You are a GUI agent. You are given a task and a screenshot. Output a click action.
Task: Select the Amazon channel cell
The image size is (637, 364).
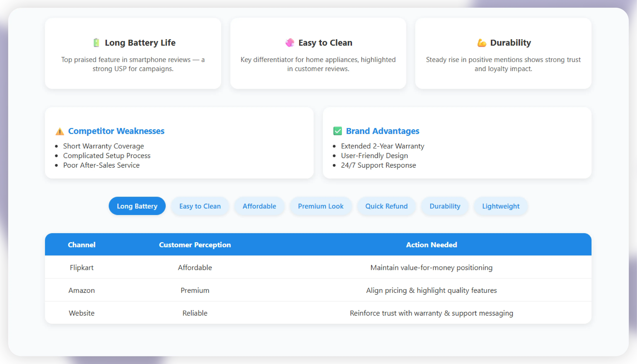pos(81,290)
